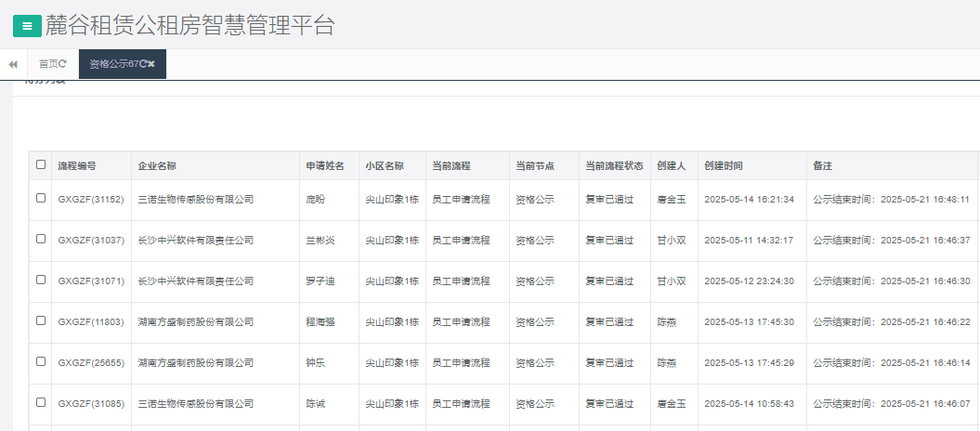This screenshot has width=980, height=431.
Task: Click 资格公示 node in 钟乐's row
Action: 534,363
